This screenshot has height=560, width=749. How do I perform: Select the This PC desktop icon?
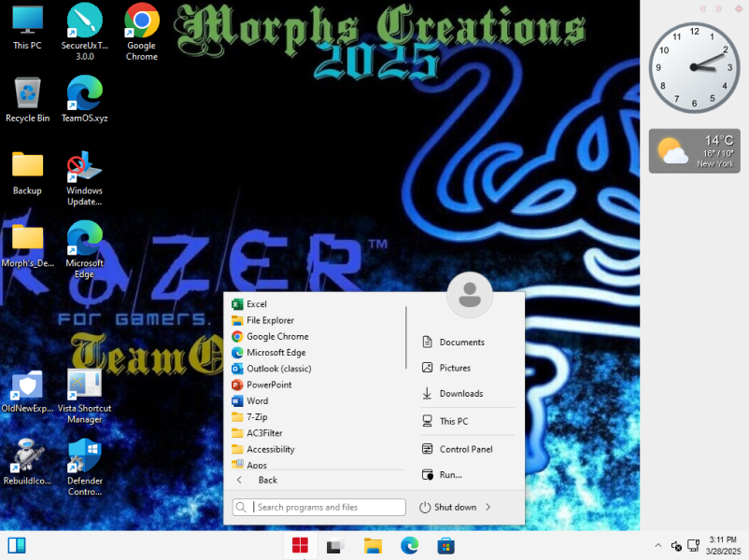(27, 28)
